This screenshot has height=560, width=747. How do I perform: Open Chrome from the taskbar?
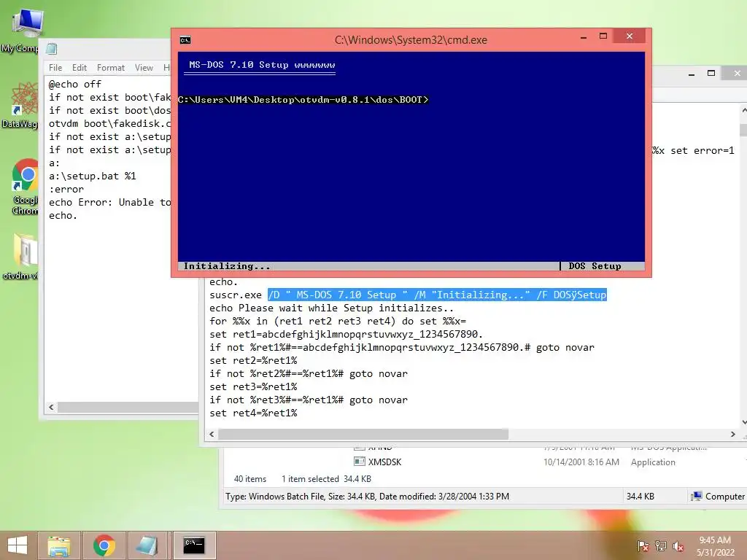coord(104,545)
